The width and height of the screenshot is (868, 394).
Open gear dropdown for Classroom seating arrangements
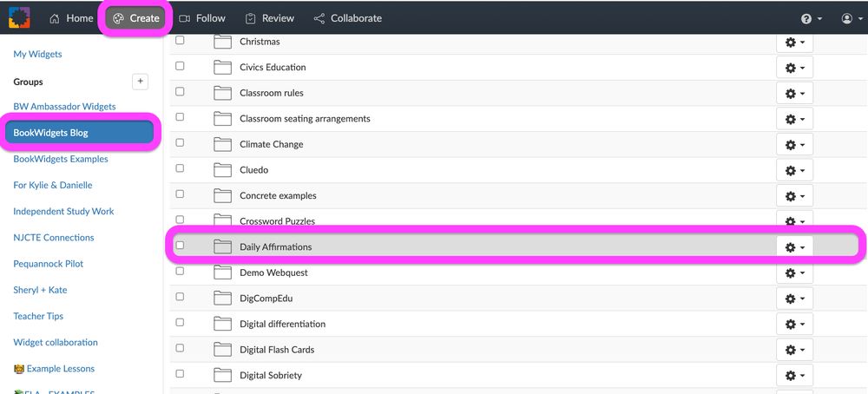point(794,119)
